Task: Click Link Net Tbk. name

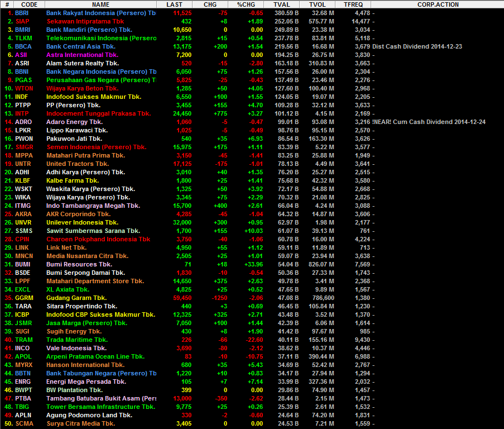Action: coord(66,247)
